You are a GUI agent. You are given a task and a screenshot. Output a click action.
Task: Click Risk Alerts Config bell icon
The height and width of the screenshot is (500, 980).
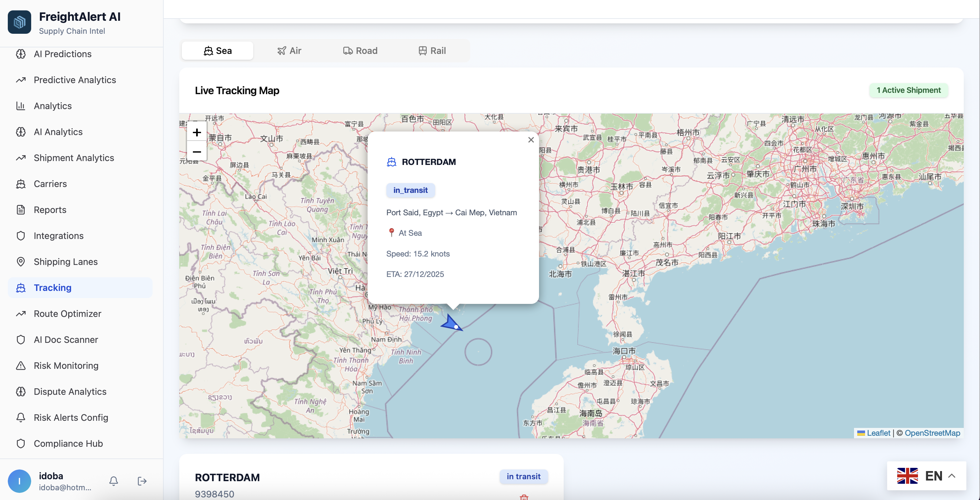tap(21, 418)
